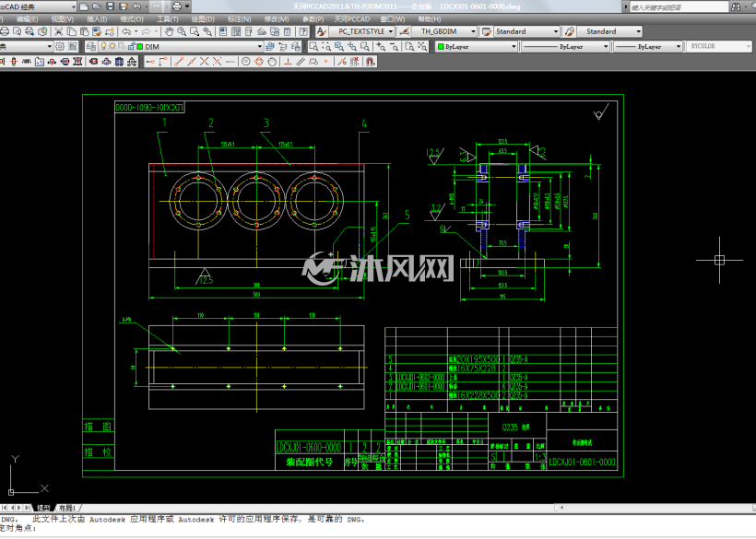Click the Save icon in quick access toolbar
Screen dimensions: 756x539
pyautogui.click(x=111, y=6)
